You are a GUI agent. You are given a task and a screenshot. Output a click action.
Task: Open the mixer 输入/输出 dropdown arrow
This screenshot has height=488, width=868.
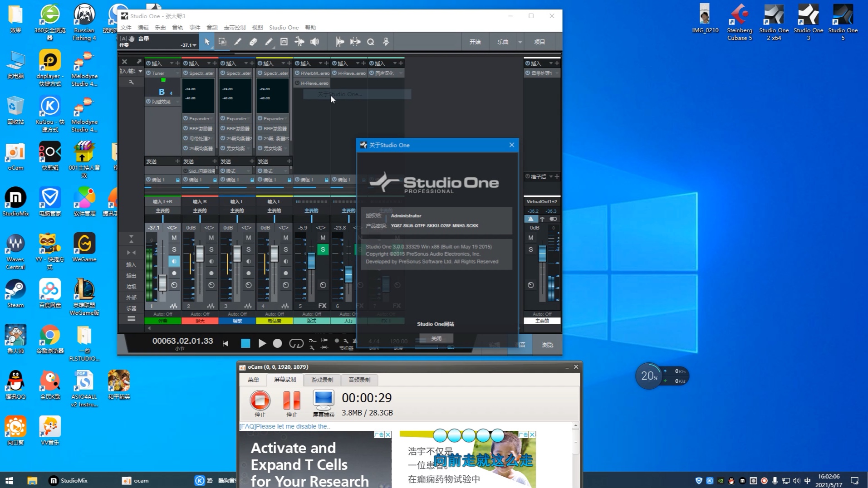coord(140,71)
